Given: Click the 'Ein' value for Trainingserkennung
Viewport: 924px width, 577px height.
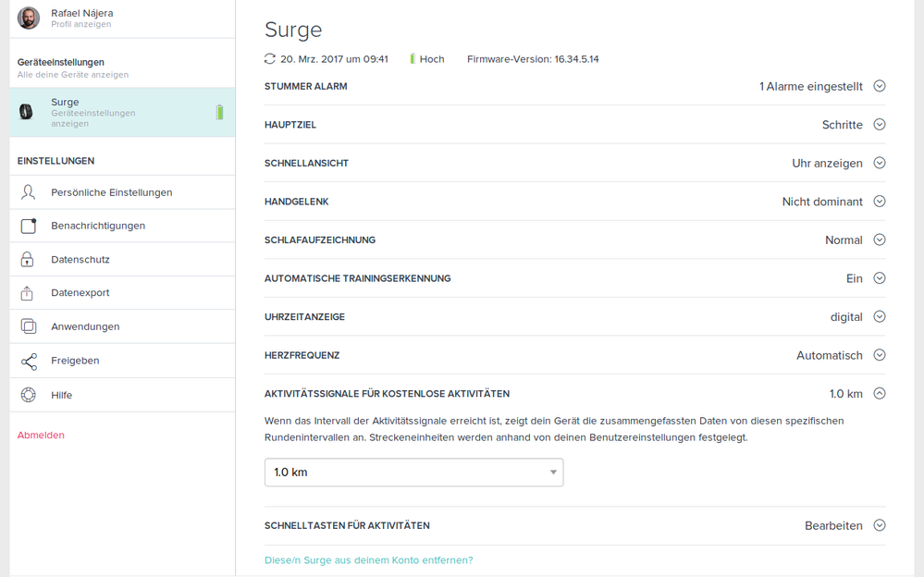Looking at the screenshot, I should click(854, 278).
